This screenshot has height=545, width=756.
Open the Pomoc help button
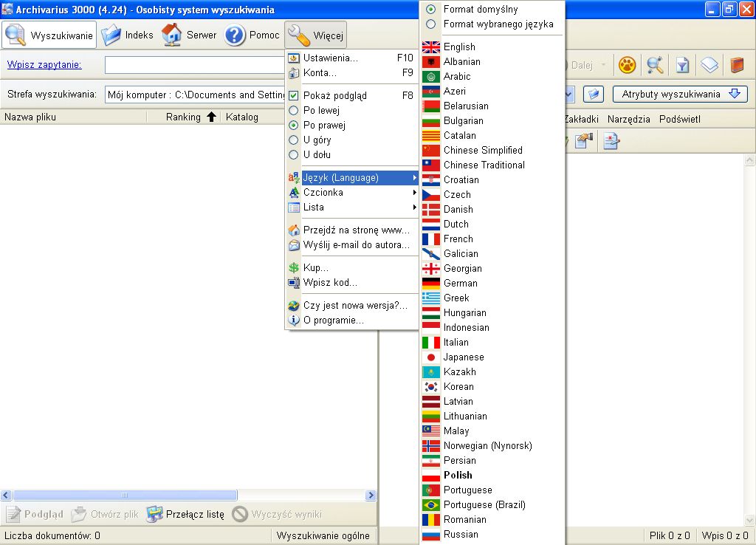tap(252, 35)
